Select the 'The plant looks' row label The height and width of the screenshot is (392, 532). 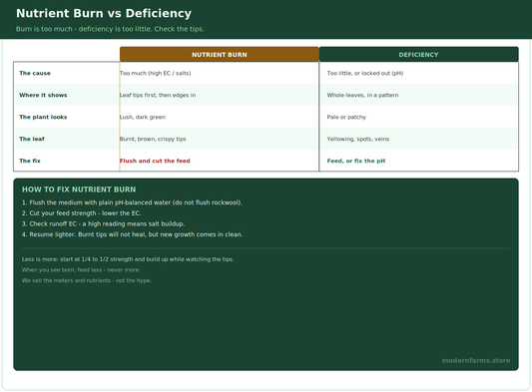click(43, 117)
